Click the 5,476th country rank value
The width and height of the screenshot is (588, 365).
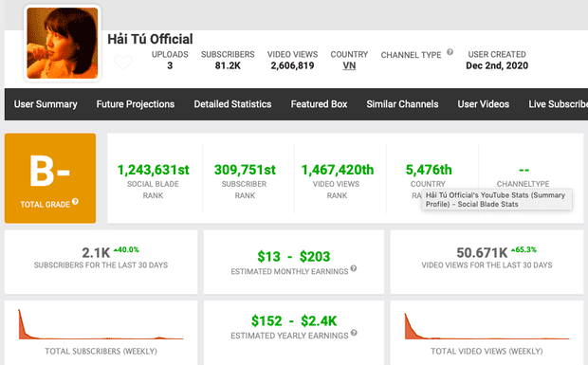(429, 170)
